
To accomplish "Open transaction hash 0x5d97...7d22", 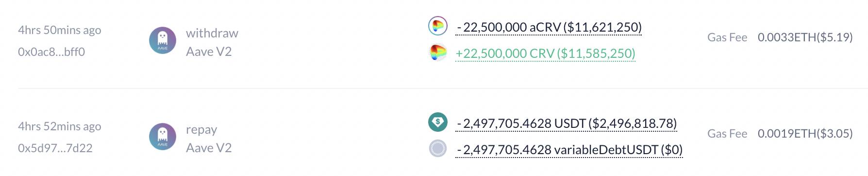I will [x=55, y=148].
